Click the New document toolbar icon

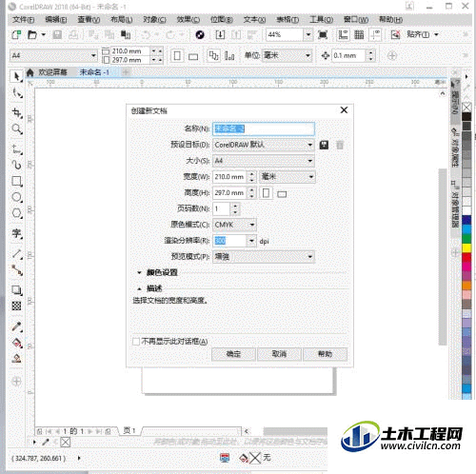click(16, 34)
